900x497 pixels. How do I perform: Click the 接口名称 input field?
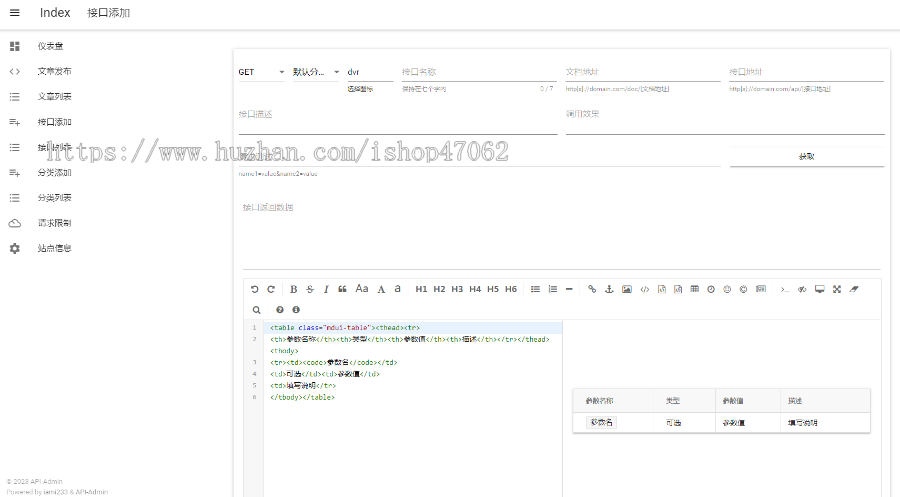coord(478,72)
